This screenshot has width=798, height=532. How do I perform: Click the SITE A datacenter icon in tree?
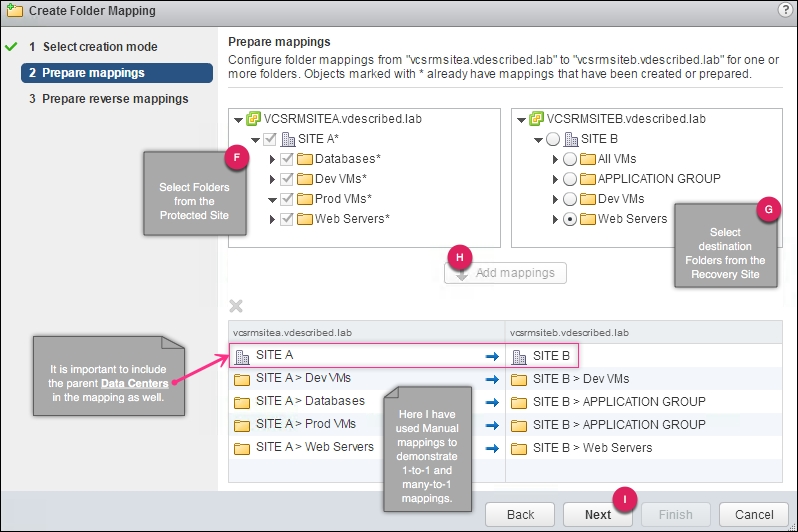click(288, 139)
